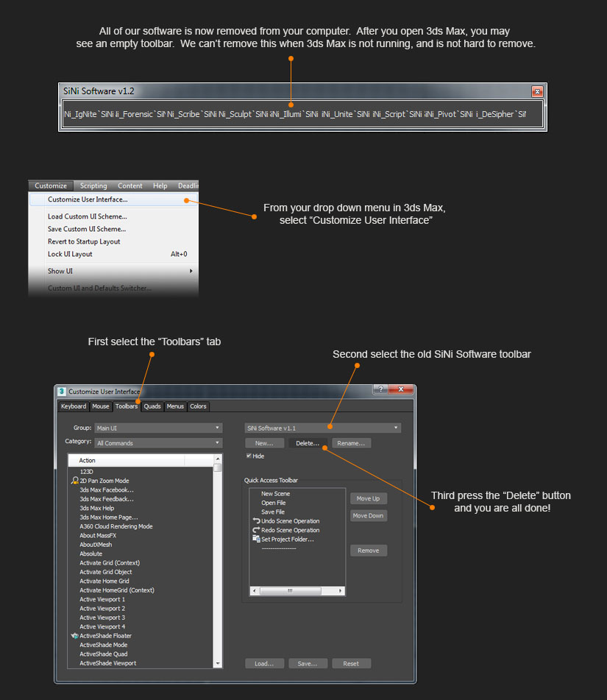Screen dimensions: 607x700
Task: Click the Quick Access horizontal scrollbar thumb
Action: click(291, 590)
